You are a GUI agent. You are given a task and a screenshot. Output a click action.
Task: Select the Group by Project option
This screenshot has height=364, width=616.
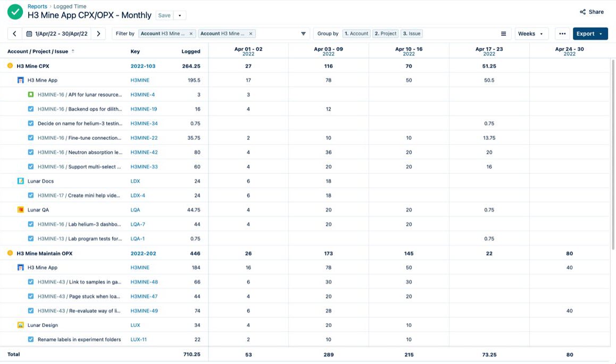click(x=385, y=33)
